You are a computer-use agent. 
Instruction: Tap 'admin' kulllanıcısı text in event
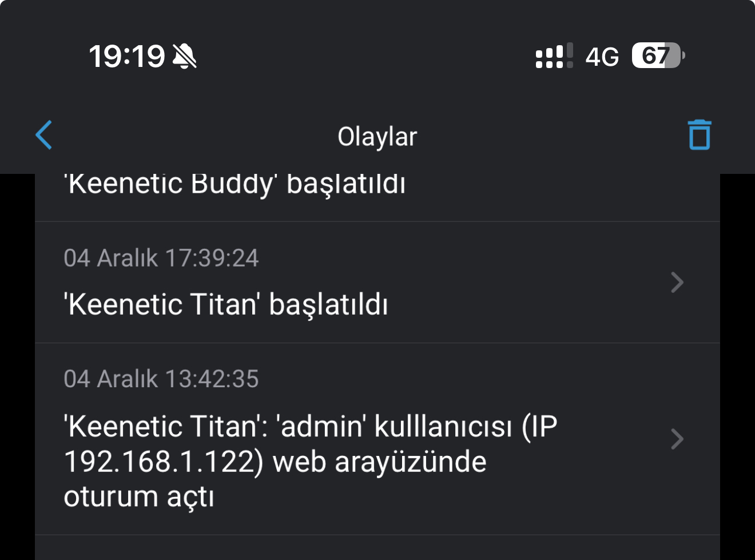pyautogui.click(x=394, y=426)
